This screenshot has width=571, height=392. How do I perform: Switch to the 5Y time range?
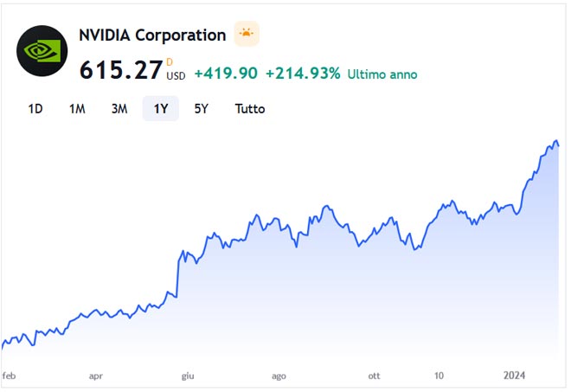coord(202,109)
